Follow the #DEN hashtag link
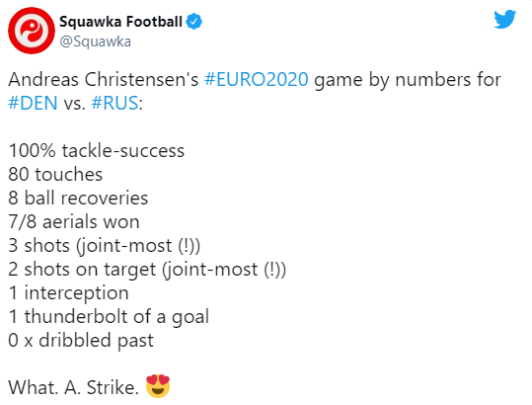The image size is (532, 405). [x=33, y=103]
